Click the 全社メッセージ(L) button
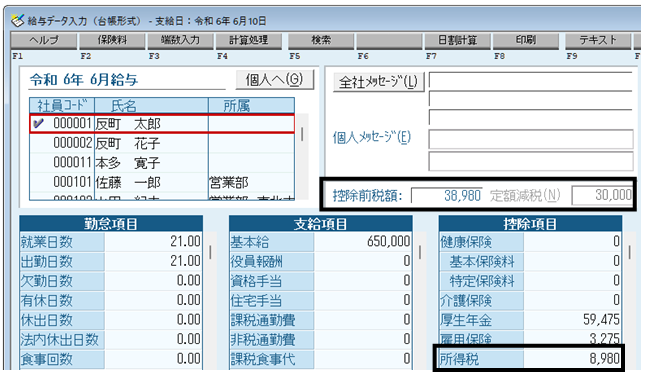Viewport: 650px width, 378px height. [x=378, y=82]
